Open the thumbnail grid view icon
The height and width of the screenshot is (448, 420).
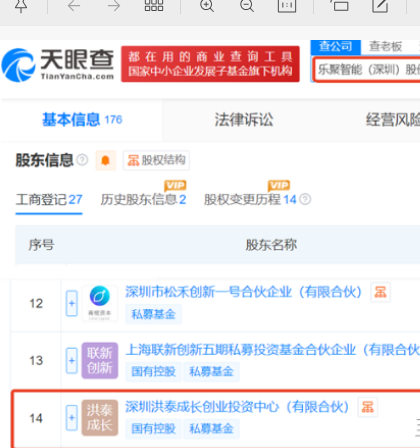154,5
